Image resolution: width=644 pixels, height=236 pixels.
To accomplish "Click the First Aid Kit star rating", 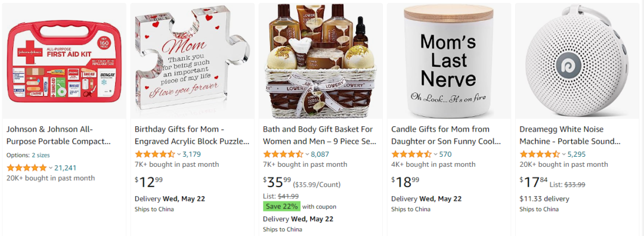I will point(27,168).
